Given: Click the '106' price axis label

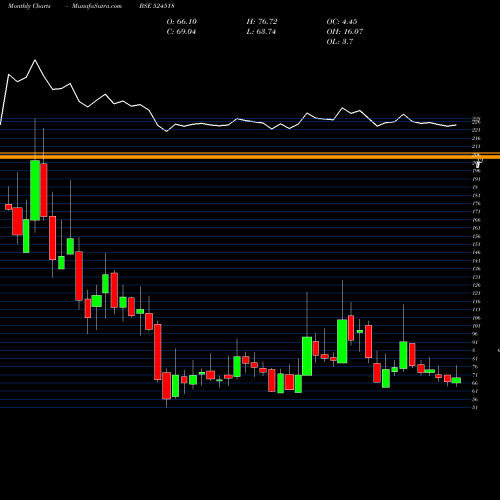Looking at the screenshot, I should pyautogui.click(x=476, y=318).
